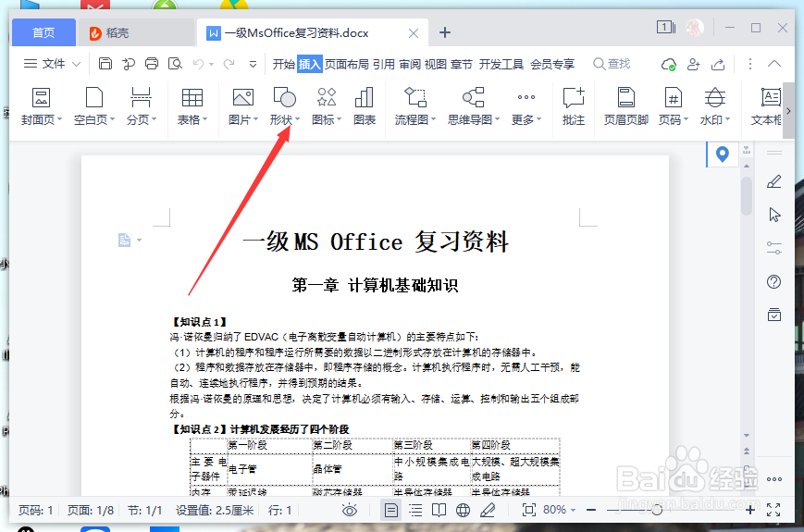Open the Review (审阅) tab

tap(410, 64)
